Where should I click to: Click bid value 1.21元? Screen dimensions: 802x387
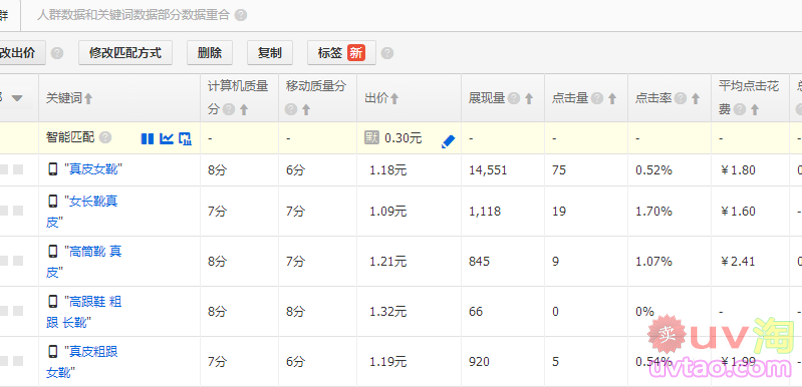(x=388, y=261)
